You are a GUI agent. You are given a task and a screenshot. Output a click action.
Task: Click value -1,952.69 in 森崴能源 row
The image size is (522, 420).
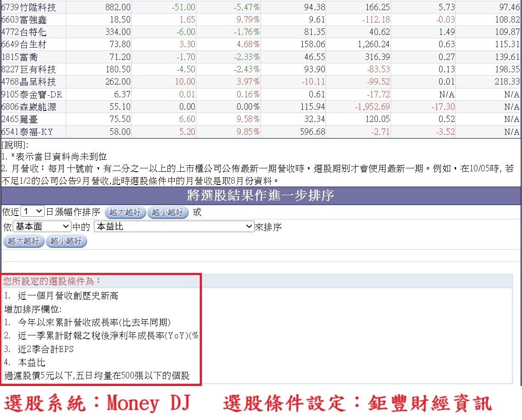372,107
